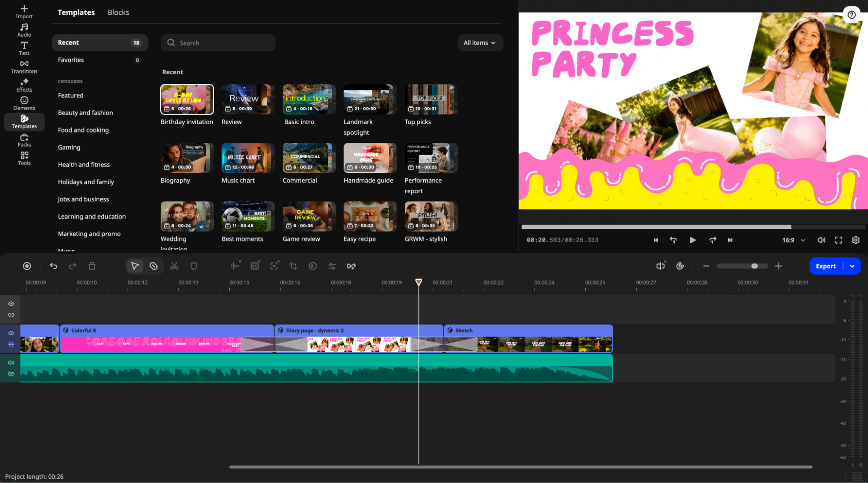Enter fullscreen preview mode

(838, 240)
